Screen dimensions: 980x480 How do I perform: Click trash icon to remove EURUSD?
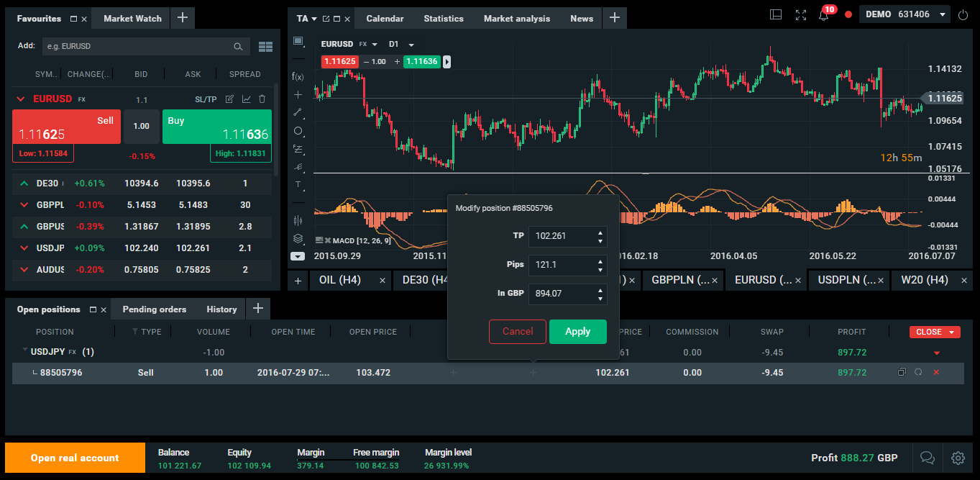(262, 99)
